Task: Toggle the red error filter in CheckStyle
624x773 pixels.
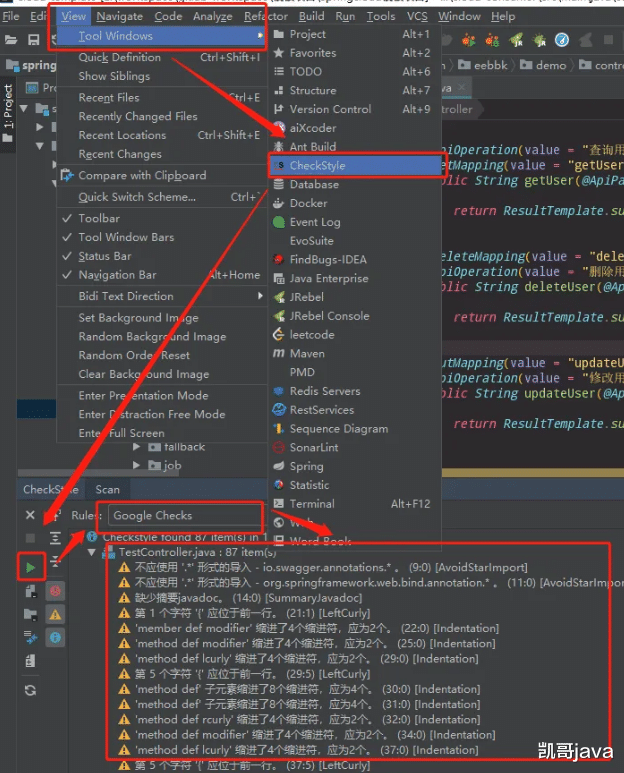Action: pos(55,591)
